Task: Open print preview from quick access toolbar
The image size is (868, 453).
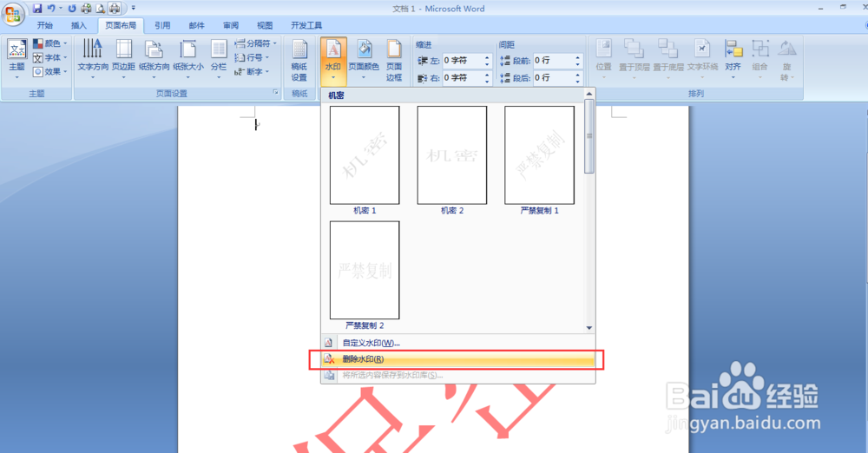Action: pyautogui.click(x=100, y=9)
